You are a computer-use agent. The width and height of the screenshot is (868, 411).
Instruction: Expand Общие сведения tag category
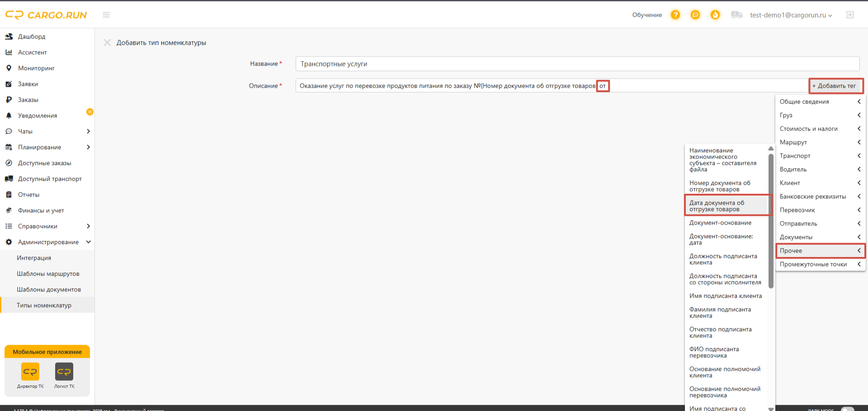tap(820, 102)
